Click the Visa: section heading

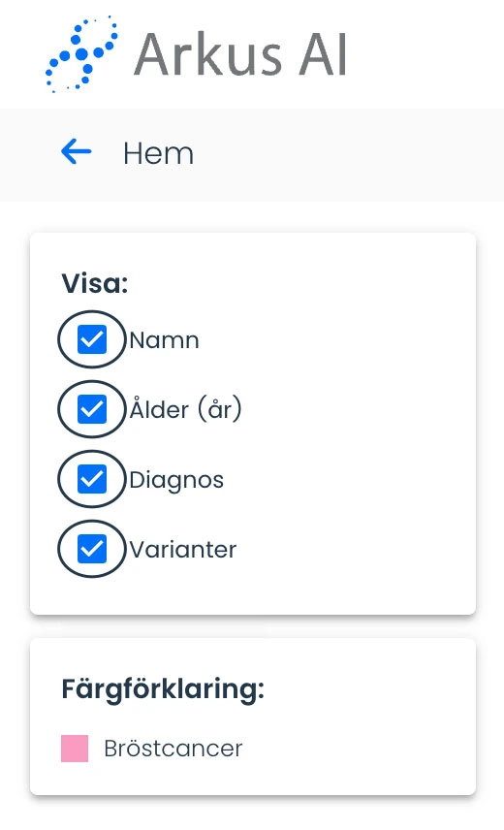tap(95, 284)
